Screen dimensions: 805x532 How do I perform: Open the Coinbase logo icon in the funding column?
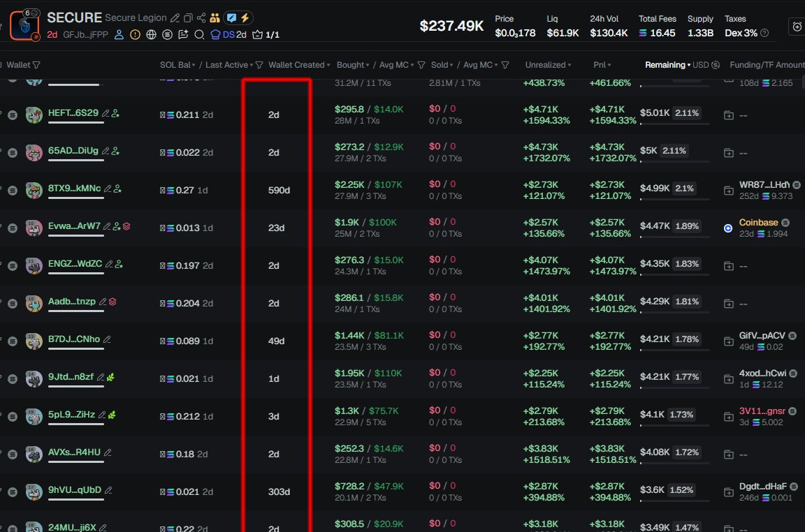728,228
